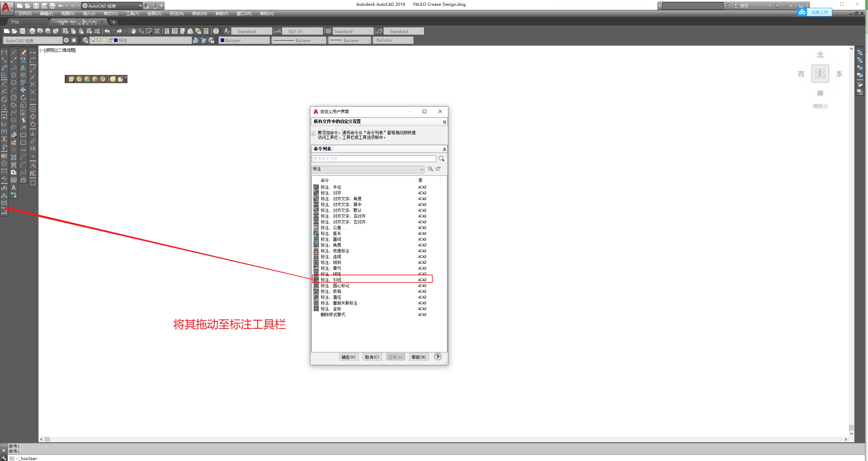Toggle the layer lock padlock icon
Image resolution: width=868 pixels, height=461 pixels.
(110, 40)
